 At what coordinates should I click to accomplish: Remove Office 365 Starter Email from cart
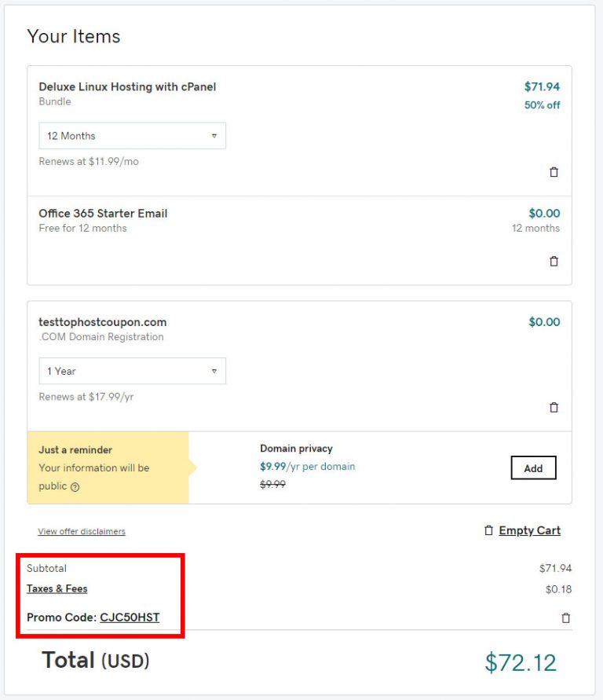[554, 261]
